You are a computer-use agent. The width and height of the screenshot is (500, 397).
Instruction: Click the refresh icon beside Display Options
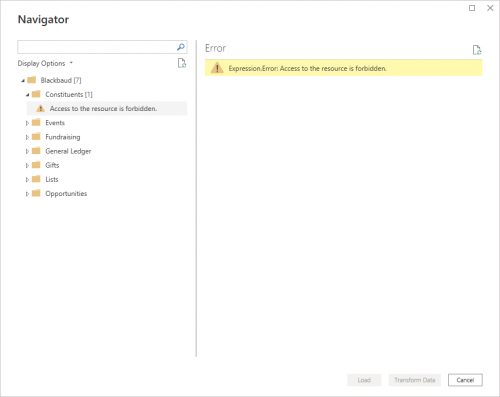click(x=182, y=63)
